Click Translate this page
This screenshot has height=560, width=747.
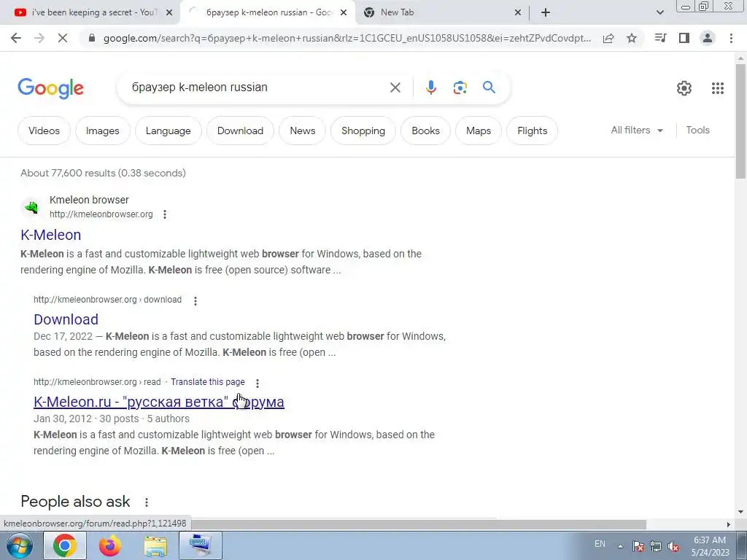coord(208,382)
